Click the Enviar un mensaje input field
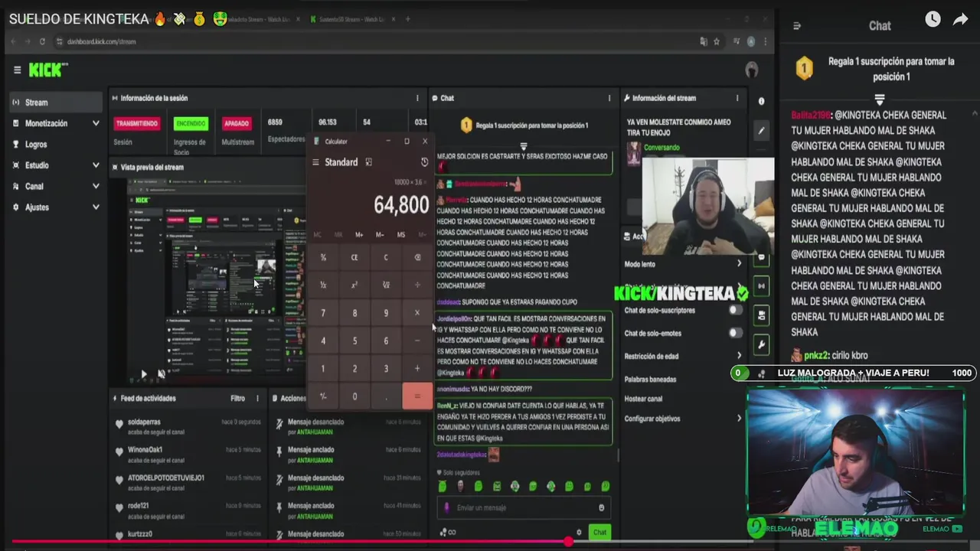980x551 pixels. click(524, 507)
